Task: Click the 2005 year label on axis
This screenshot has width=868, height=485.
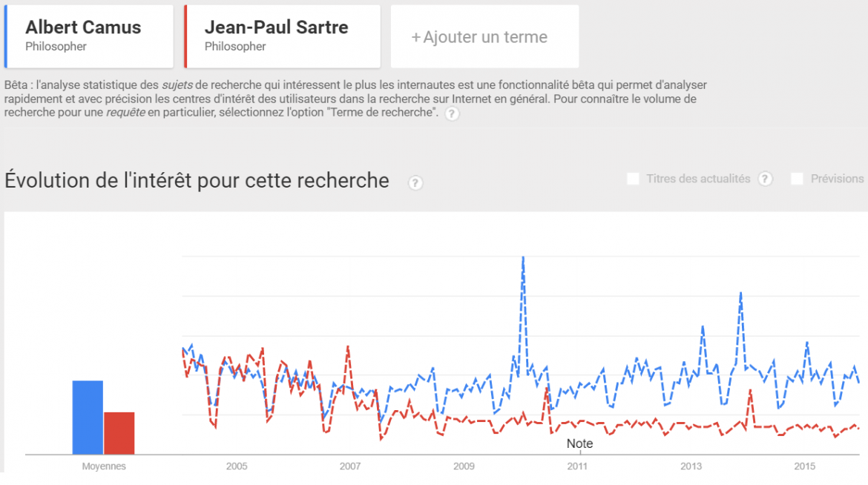Action: [x=237, y=466]
